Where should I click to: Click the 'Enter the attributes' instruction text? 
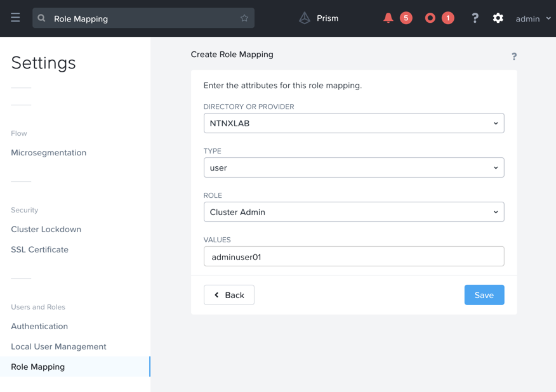pyautogui.click(x=282, y=86)
